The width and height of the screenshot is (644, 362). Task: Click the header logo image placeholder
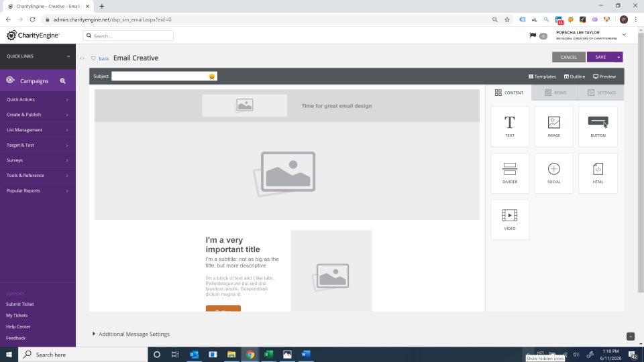pyautogui.click(x=244, y=105)
